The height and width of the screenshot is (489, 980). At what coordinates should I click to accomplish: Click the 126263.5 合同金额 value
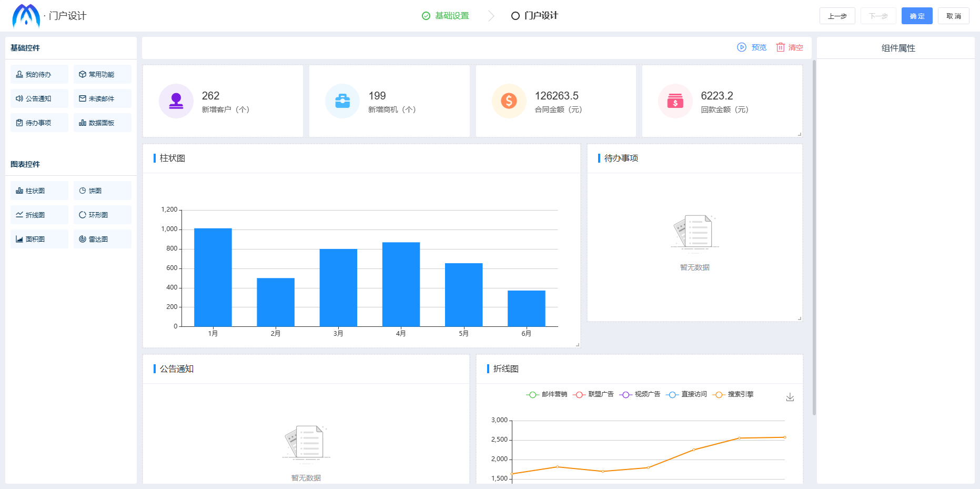(557, 96)
